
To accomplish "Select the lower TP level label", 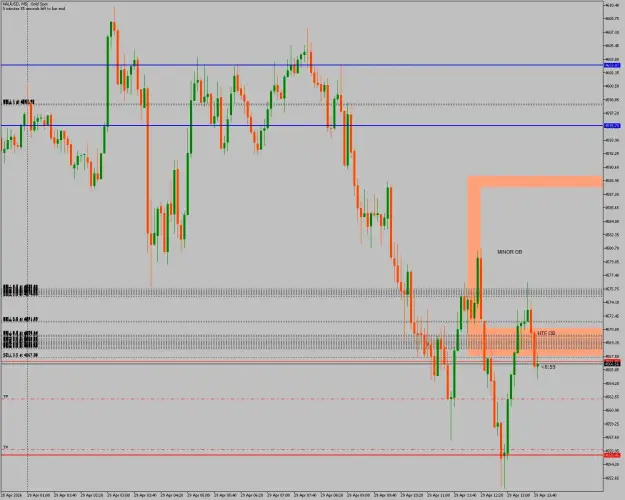I will click(6, 447).
